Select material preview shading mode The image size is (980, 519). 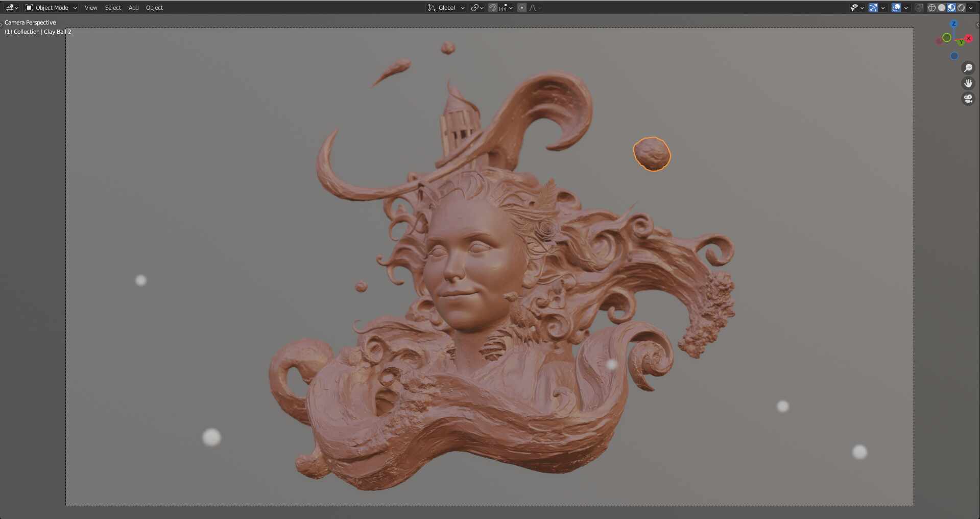tap(951, 8)
